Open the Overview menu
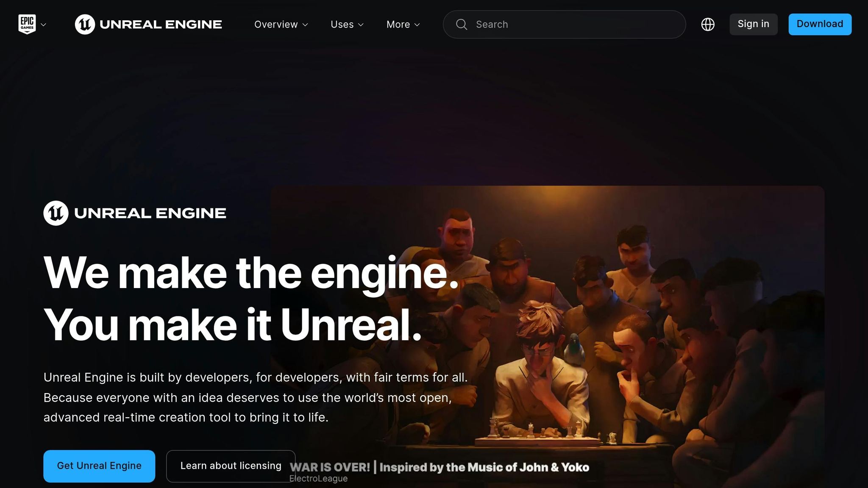Viewport: 868px width, 488px height. pos(281,25)
